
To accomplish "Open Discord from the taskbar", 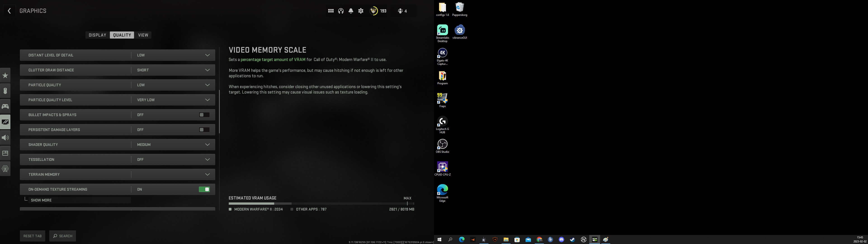I will tap(561, 240).
